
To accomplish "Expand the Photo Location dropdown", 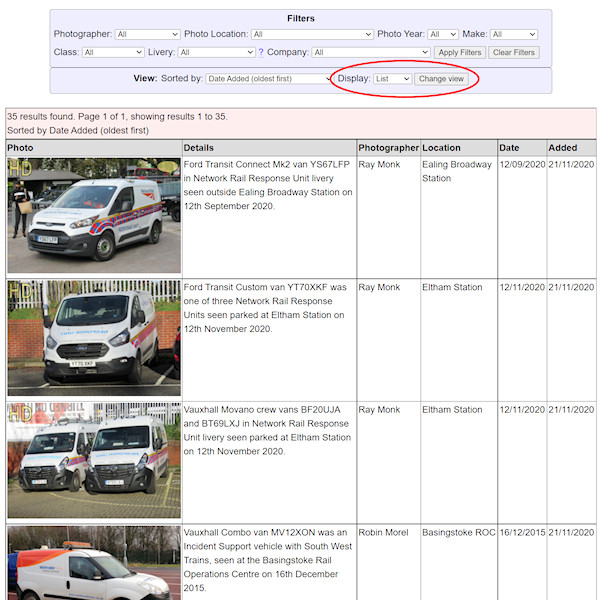I will pyautogui.click(x=312, y=34).
